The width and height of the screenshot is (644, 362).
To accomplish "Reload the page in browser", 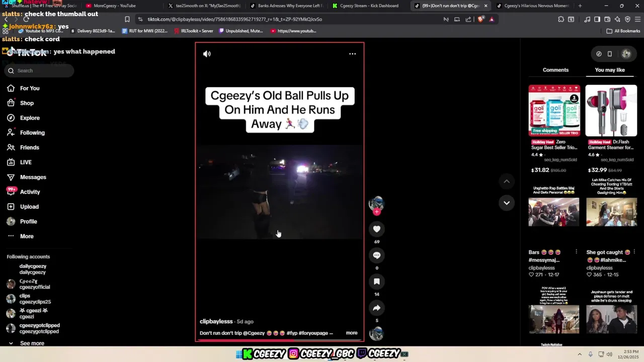I will coord(26,19).
